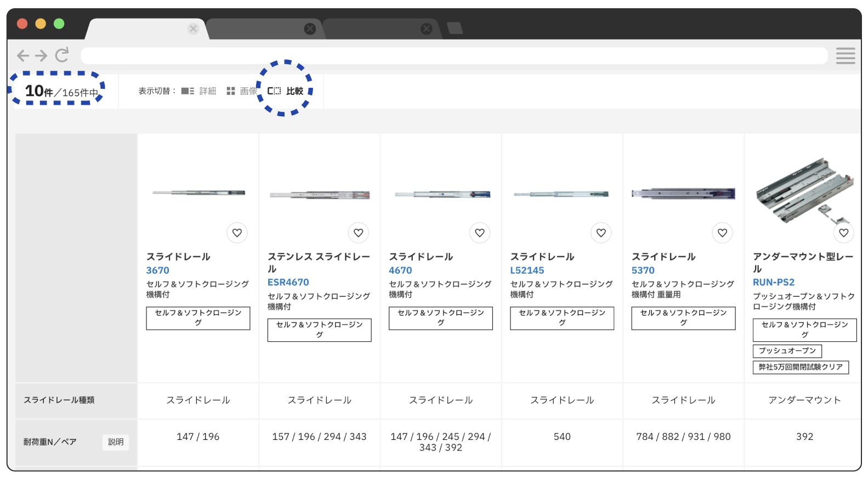The width and height of the screenshot is (868, 480).
Task: Add L52145 to favorites via heart icon
Action: [601, 233]
